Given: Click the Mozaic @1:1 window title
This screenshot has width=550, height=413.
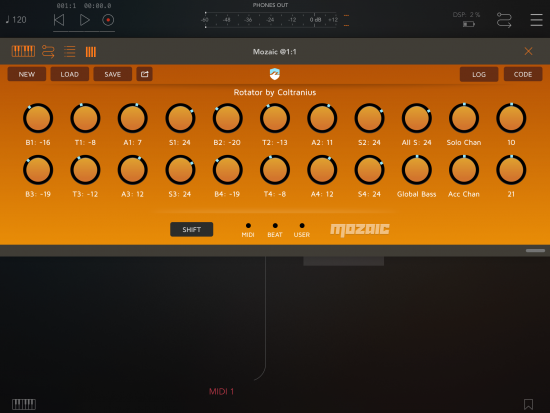Looking at the screenshot, I should tap(275, 52).
